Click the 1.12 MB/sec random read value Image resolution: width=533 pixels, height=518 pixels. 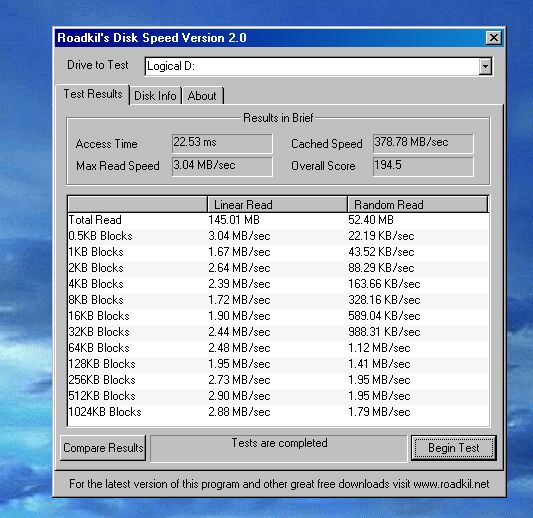click(379, 348)
